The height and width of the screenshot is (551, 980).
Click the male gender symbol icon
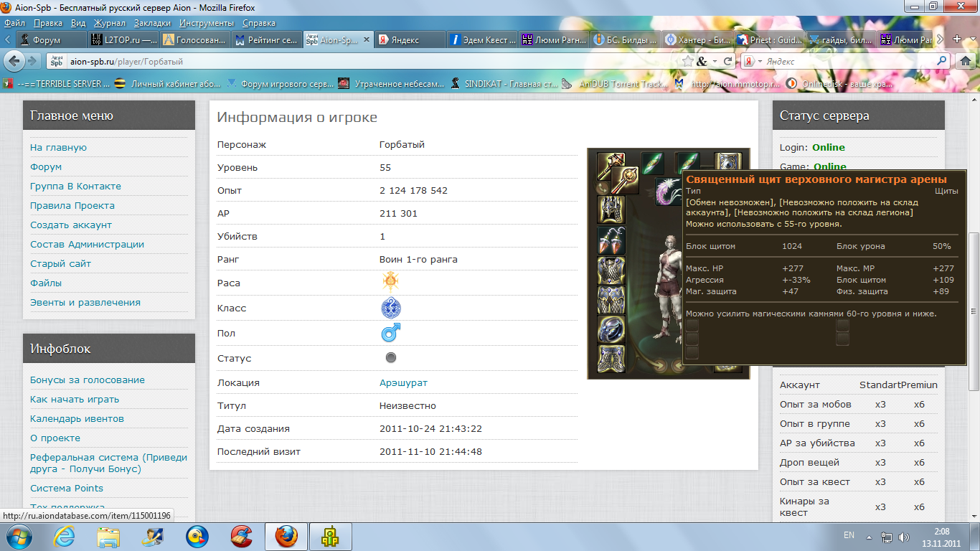[x=390, y=333]
